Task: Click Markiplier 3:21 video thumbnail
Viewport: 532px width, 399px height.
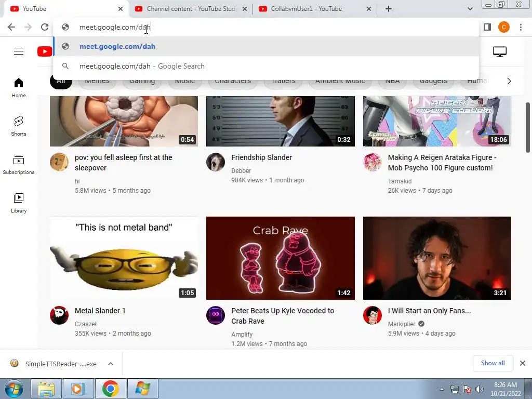Action: click(437, 258)
